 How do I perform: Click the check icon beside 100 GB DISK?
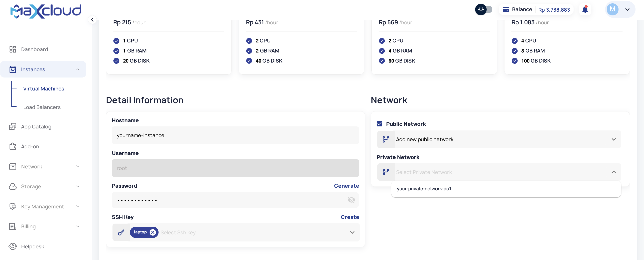[515, 61]
